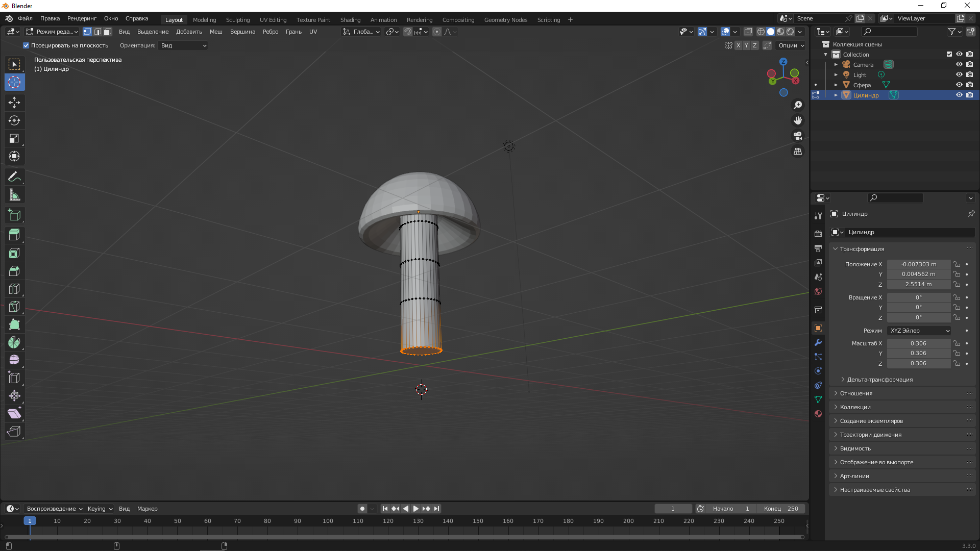Open transform orientation Глоба... dropdown
This screenshot has height=551, width=980.
point(361,32)
